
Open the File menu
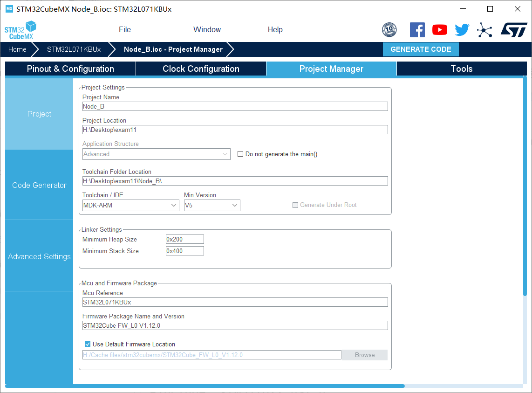125,29
